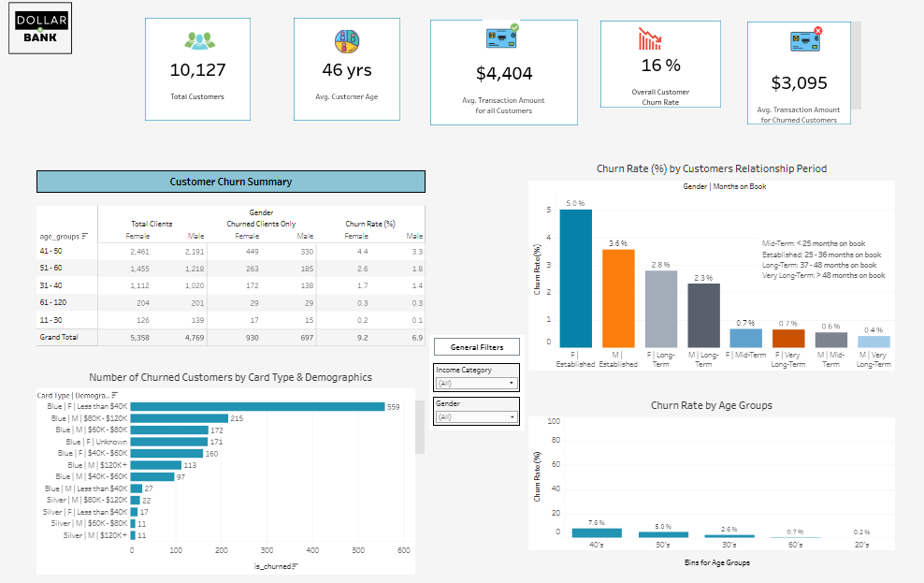
Task: Click the General Filters button
Action: click(476, 346)
